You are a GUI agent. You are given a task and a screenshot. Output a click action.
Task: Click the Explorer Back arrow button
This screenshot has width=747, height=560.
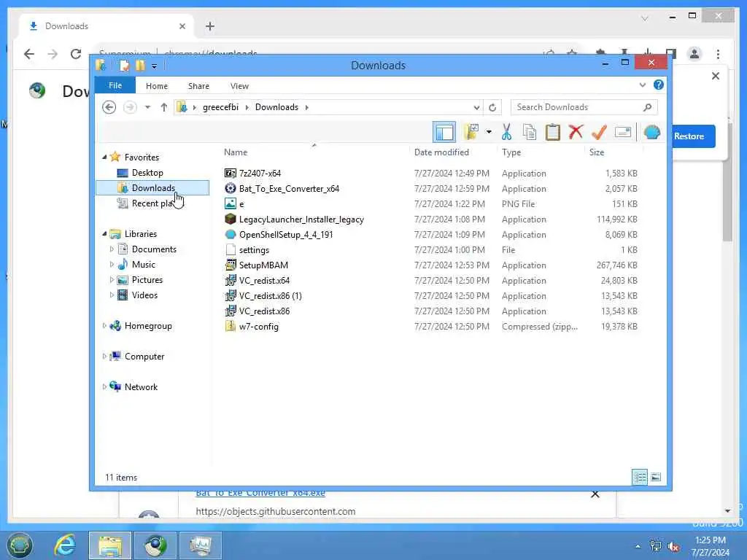(x=109, y=107)
